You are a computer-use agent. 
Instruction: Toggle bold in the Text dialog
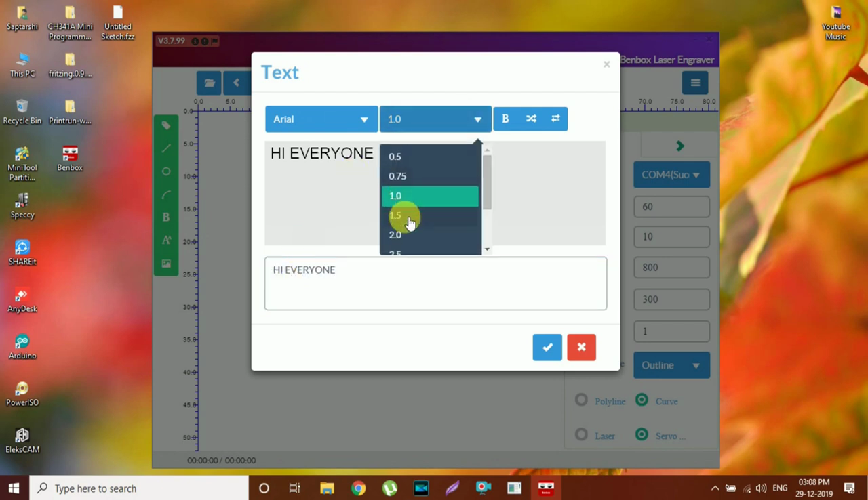coord(505,119)
